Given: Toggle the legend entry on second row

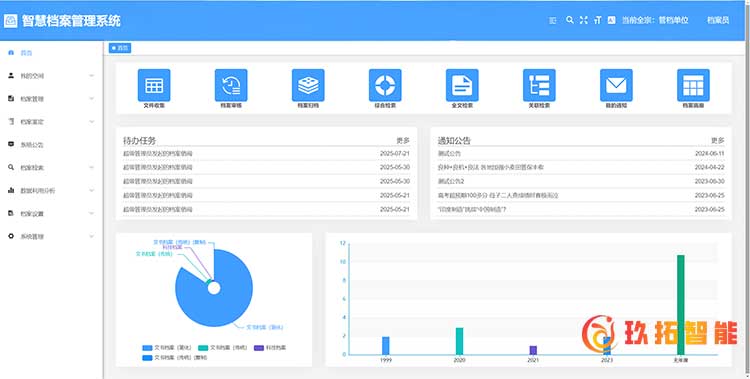Looking at the screenshot, I should click(175, 357).
